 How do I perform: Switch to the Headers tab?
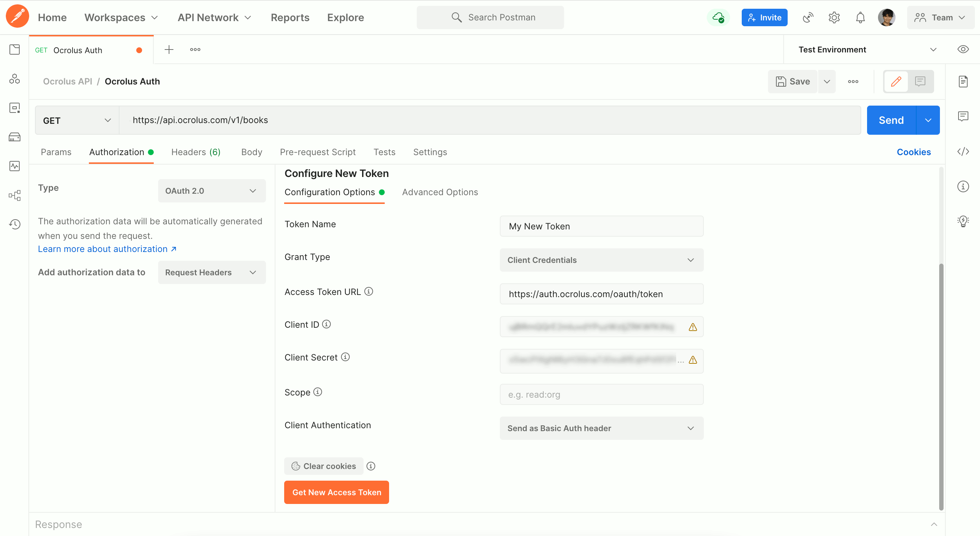coord(196,152)
